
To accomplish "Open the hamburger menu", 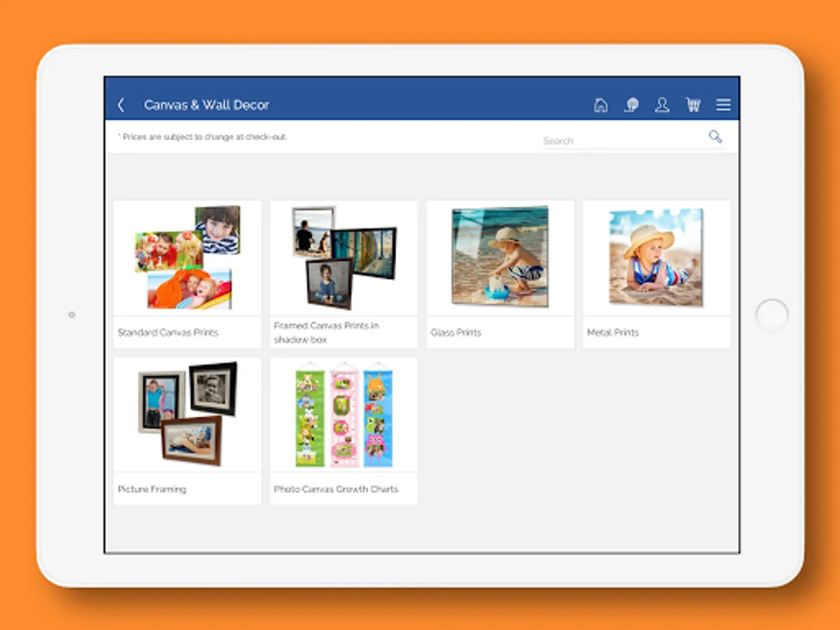I will pyautogui.click(x=723, y=105).
